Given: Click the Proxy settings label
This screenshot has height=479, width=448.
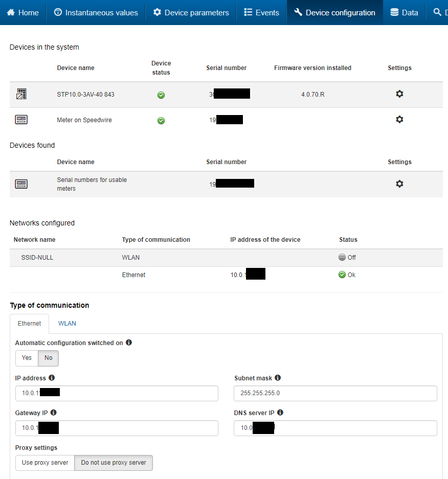Looking at the screenshot, I should 36,447.
